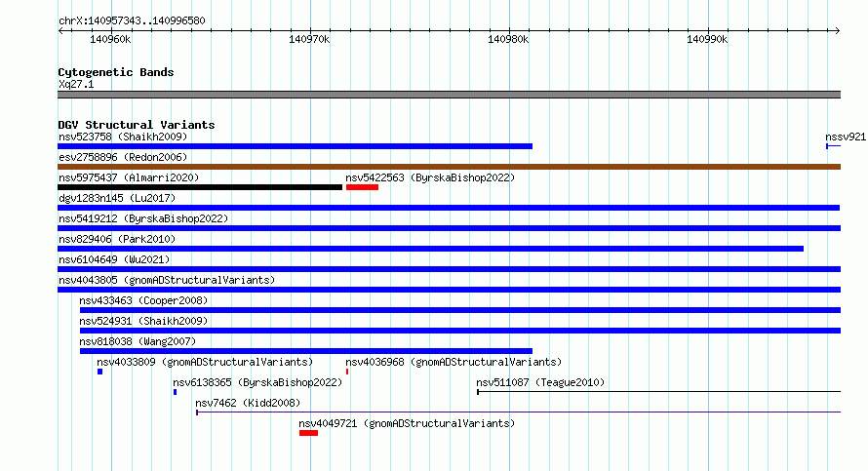Open nsv5975437 (Almarri2020) variant label

(129, 177)
